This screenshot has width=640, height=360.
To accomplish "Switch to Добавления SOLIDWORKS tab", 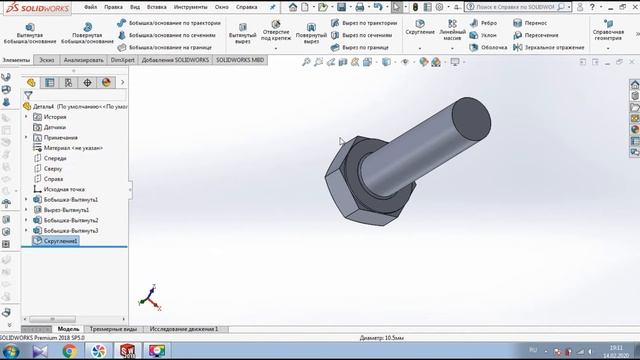I will tap(175, 60).
